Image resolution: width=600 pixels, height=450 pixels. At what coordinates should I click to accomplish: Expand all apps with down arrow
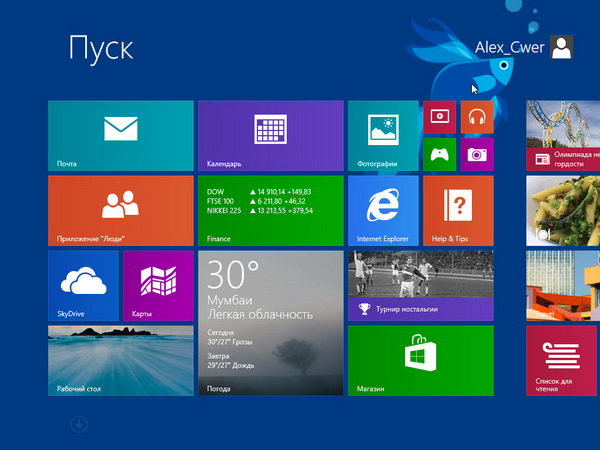[79, 425]
